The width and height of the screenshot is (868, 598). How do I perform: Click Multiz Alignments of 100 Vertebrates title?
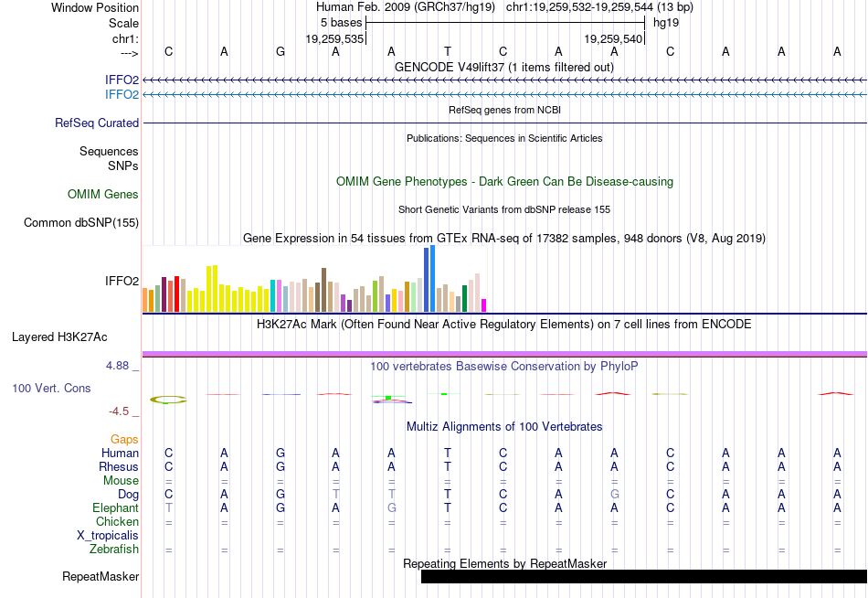coord(504,426)
